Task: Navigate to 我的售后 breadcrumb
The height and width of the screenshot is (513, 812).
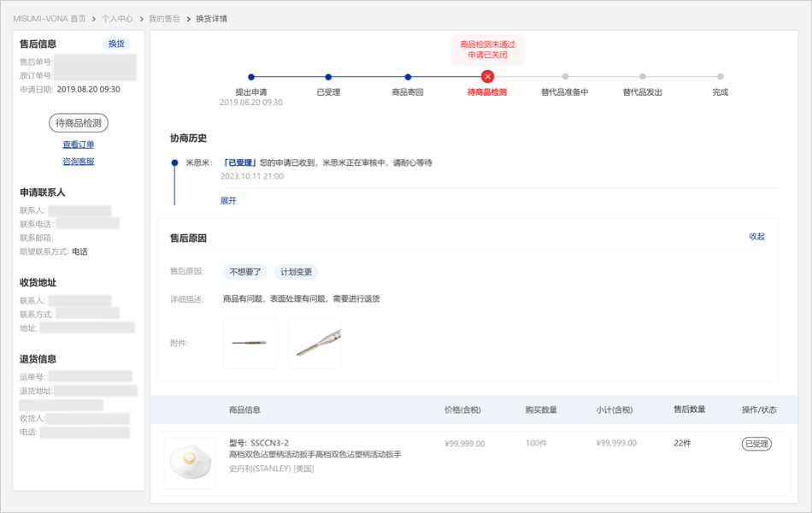Action: tap(164, 18)
